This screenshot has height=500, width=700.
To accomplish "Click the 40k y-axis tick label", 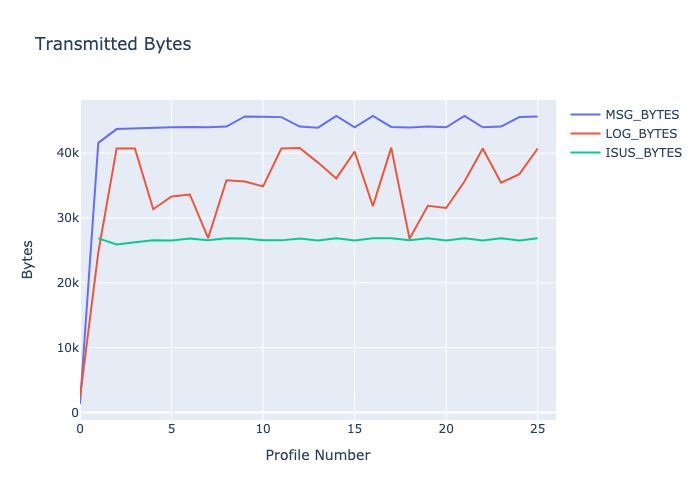I will pyautogui.click(x=67, y=153).
